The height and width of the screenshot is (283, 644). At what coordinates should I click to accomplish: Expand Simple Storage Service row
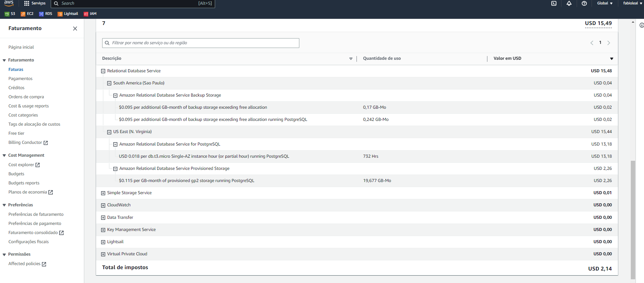pos(103,193)
